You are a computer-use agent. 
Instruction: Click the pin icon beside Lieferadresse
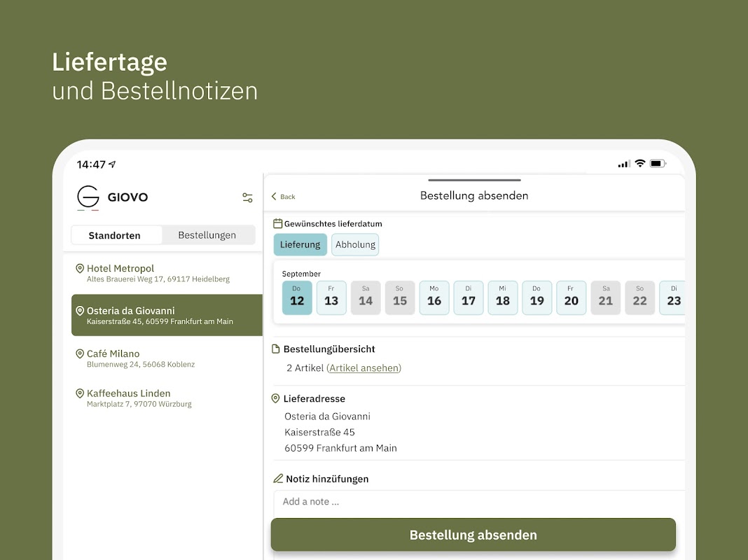275,398
